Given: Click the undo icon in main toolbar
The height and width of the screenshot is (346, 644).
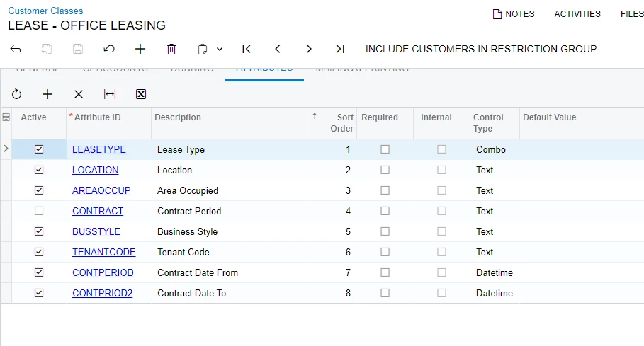Looking at the screenshot, I should 109,49.
